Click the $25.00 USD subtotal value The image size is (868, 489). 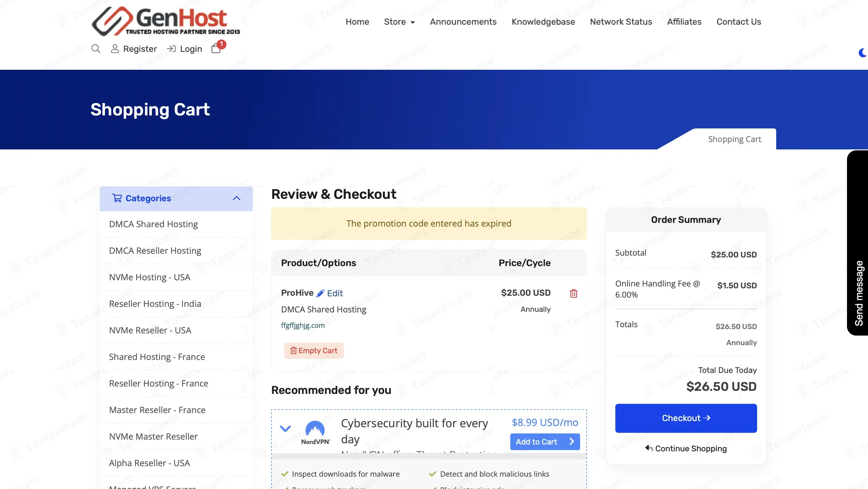734,255
